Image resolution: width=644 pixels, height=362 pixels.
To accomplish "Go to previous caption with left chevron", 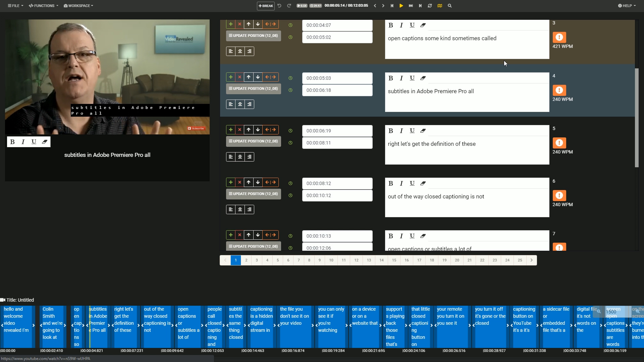I will [x=375, y=6].
